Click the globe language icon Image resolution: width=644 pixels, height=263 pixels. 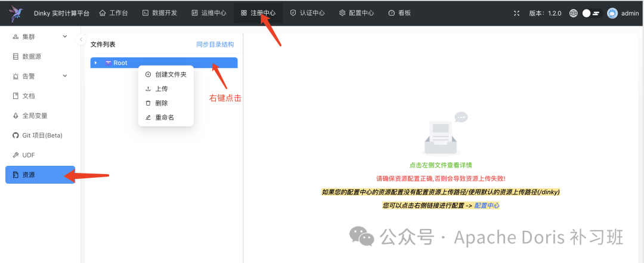pos(574,13)
